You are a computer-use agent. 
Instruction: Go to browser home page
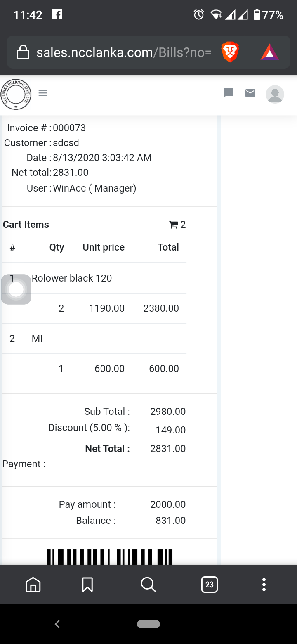(33, 585)
